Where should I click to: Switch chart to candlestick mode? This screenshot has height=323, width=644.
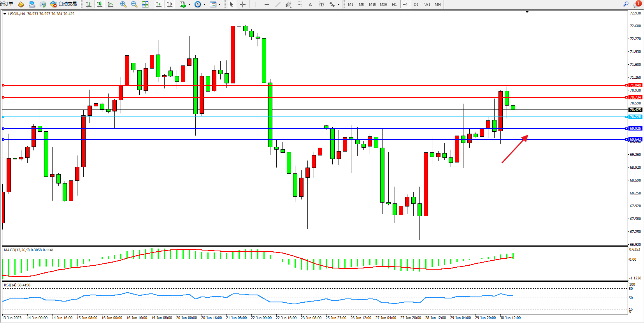point(100,4)
